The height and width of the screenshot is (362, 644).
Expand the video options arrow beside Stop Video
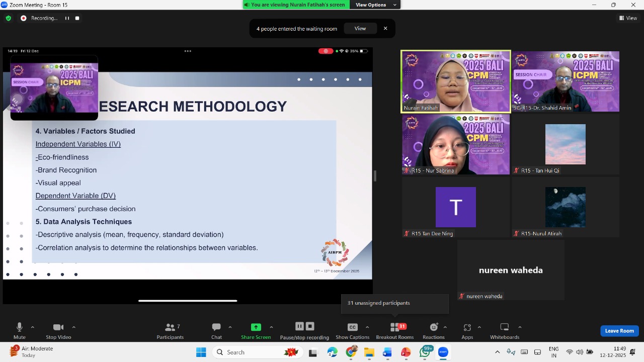click(x=74, y=327)
